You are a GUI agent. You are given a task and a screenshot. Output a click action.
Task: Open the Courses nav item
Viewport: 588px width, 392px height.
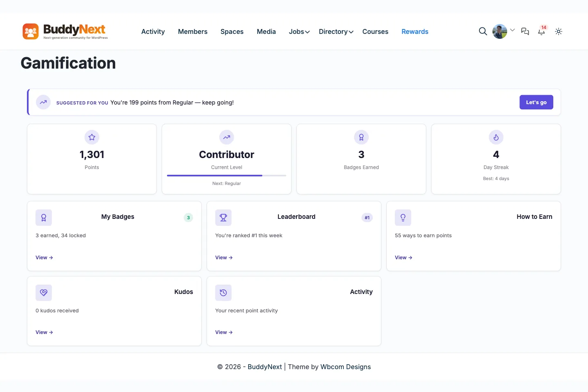(375, 31)
